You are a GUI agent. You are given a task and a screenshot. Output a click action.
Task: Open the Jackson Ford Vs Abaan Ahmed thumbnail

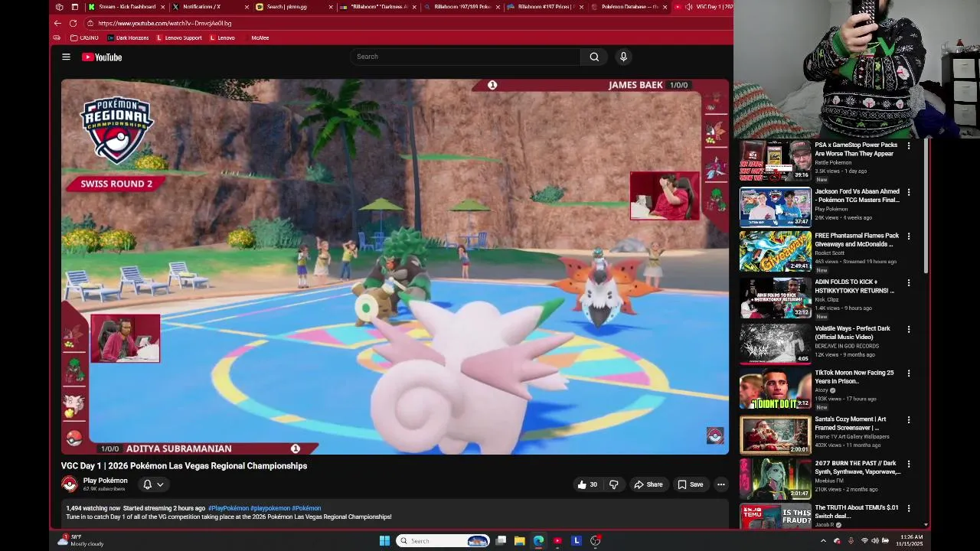coord(775,207)
